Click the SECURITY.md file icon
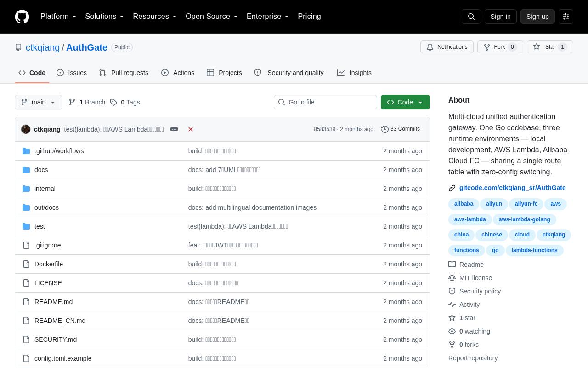The image size is (588, 368). tap(26, 339)
